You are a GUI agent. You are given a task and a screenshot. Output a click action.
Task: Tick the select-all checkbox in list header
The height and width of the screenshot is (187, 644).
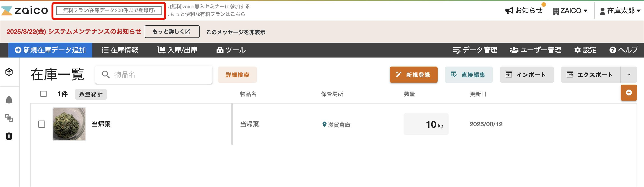(x=43, y=94)
